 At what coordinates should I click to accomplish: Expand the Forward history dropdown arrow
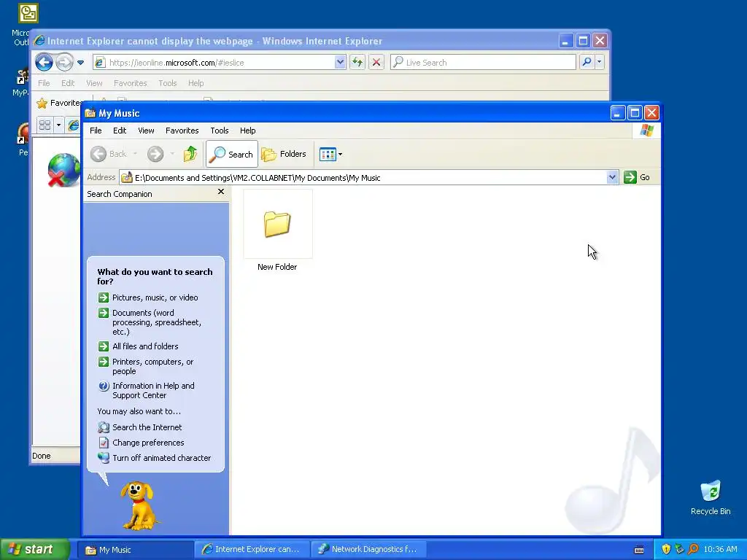(x=172, y=154)
